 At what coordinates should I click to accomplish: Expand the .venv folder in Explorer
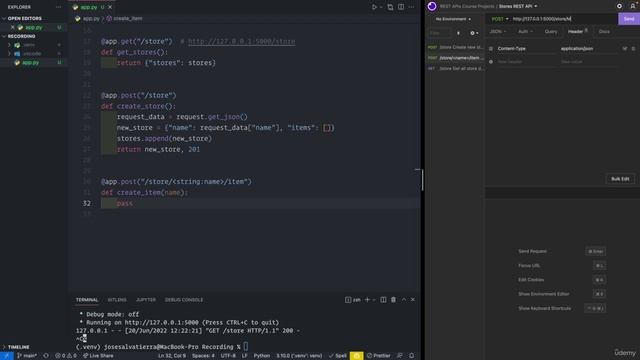[9, 45]
